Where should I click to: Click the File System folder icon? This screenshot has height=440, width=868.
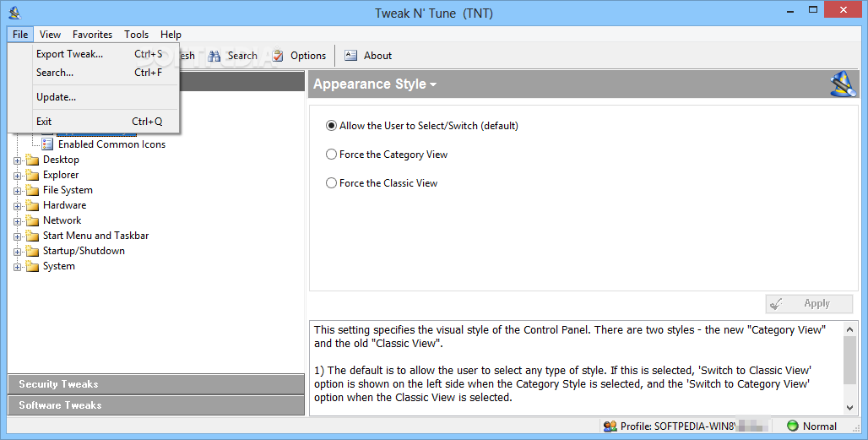(x=33, y=190)
